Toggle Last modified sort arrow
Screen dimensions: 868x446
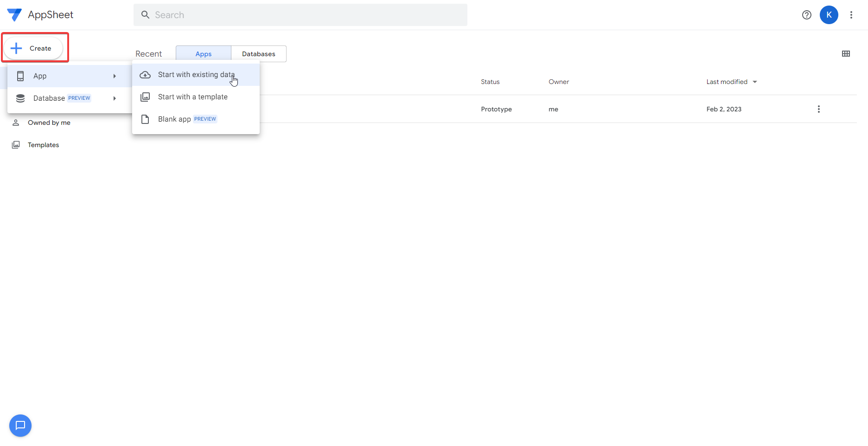[x=755, y=82]
